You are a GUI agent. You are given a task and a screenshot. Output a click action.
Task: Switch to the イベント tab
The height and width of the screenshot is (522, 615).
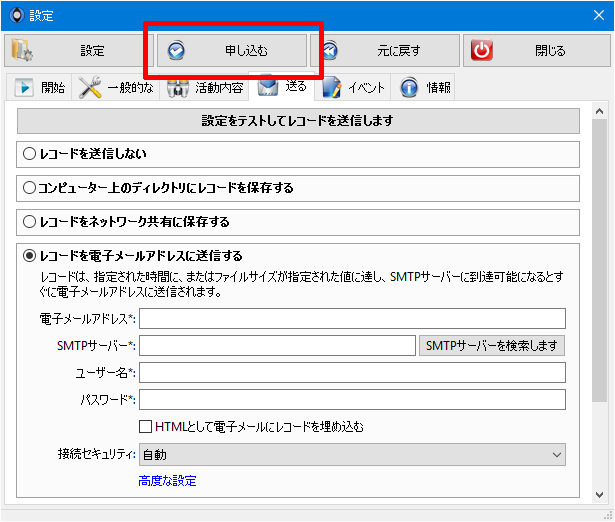pyautogui.click(x=352, y=87)
